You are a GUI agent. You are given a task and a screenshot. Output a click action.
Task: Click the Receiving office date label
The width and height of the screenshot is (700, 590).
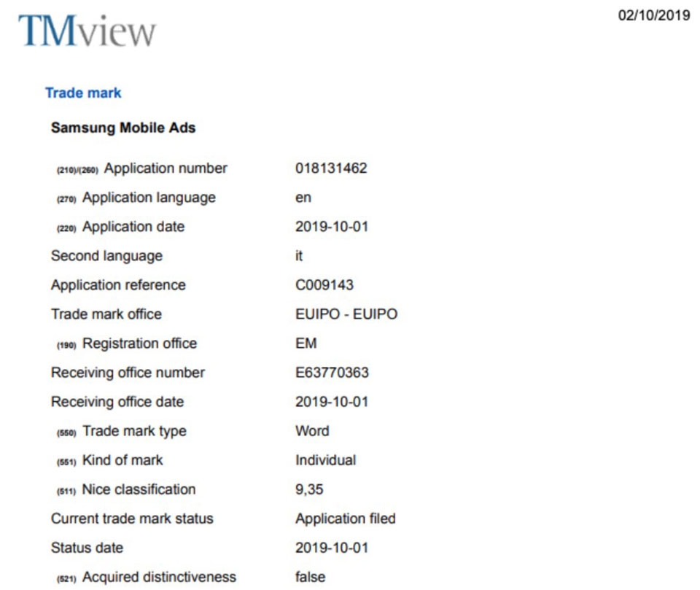pyautogui.click(x=117, y=402)
